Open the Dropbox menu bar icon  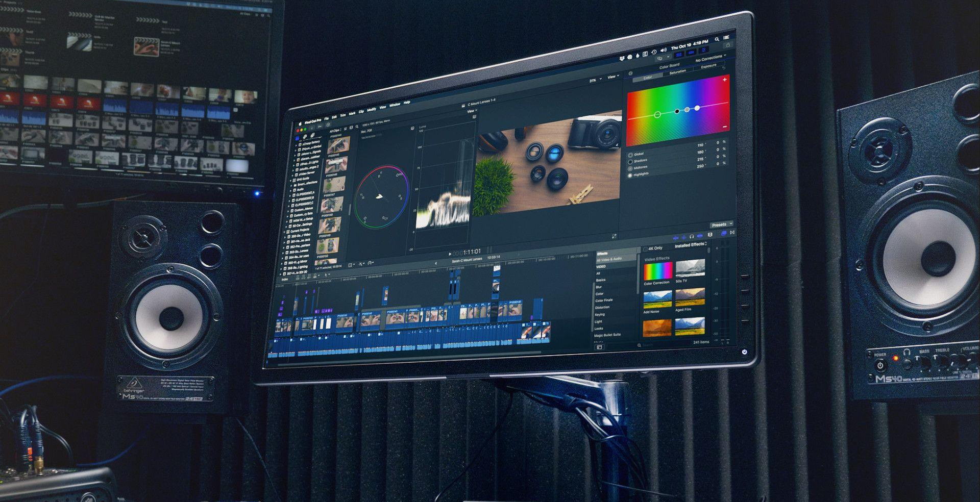[623, 58]
